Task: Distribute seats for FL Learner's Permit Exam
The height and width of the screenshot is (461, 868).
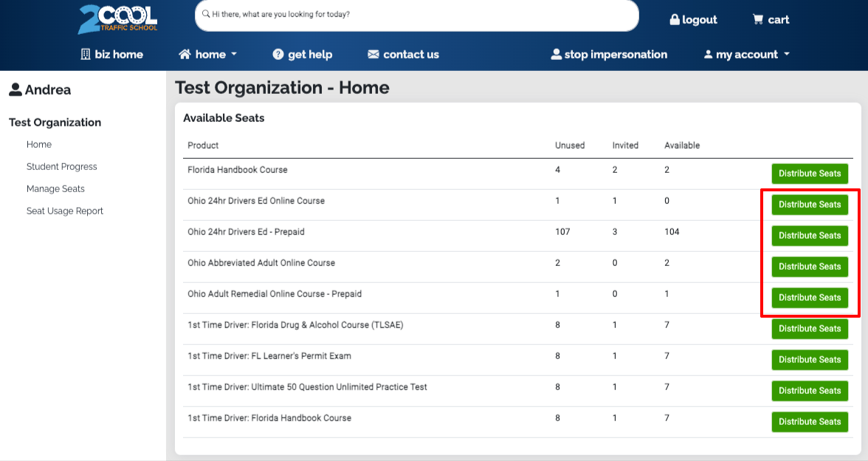Action: point(810,360)
